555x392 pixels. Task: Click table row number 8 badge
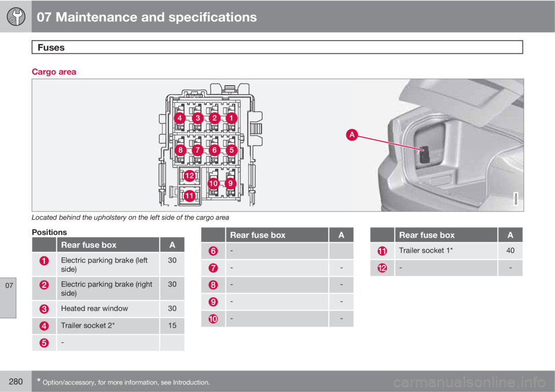point(213,285)
